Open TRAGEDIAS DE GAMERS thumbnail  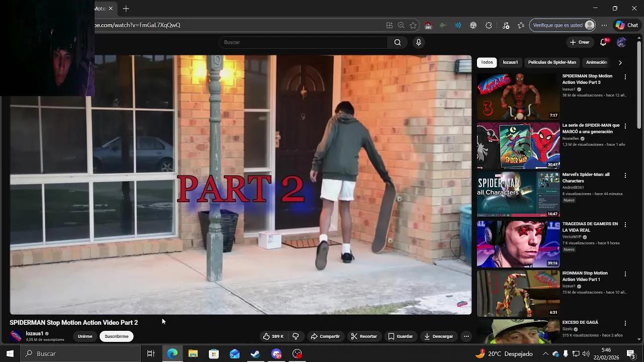pyautogui.click(x=518, y=244)
